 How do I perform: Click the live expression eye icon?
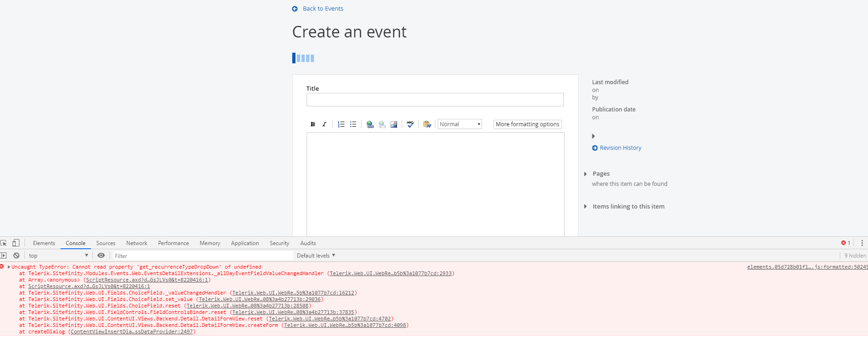coord(101,255)
